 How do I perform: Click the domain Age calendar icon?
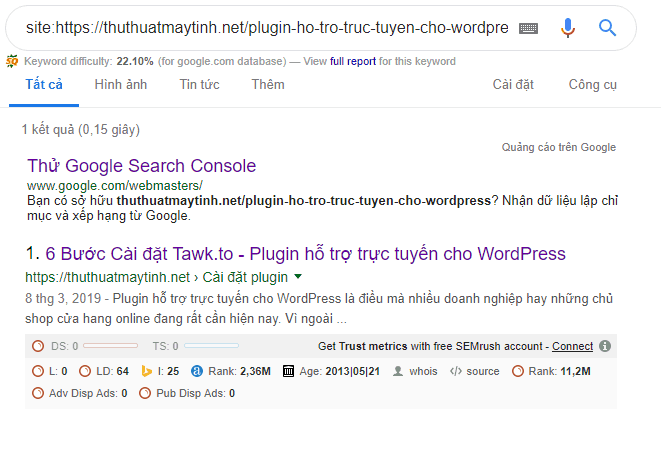click(x=290, y=371)
